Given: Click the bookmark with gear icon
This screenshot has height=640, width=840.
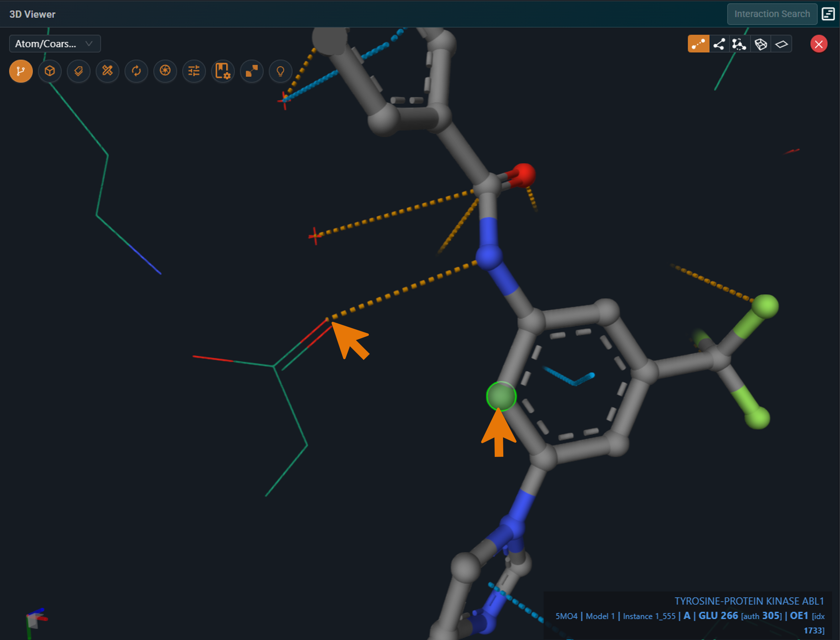Looking at the screenshot, I should (x=223, y=71).
